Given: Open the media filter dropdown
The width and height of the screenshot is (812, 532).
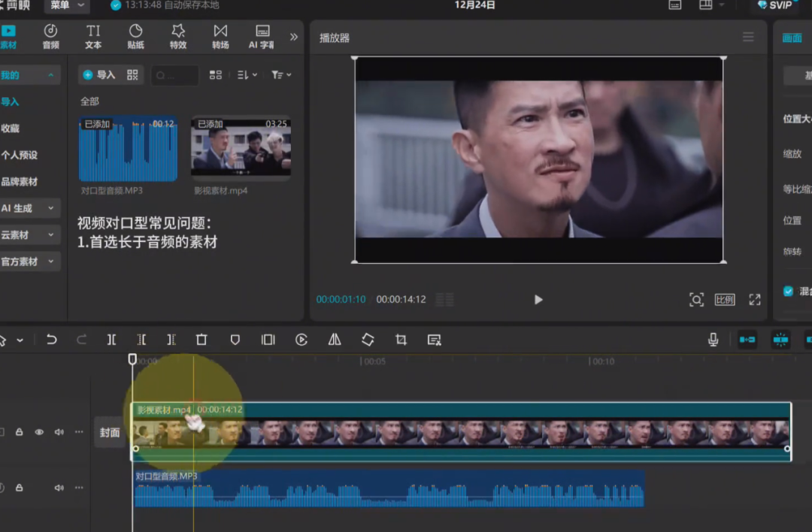Looking at the screenshot, I should (281, 75).
